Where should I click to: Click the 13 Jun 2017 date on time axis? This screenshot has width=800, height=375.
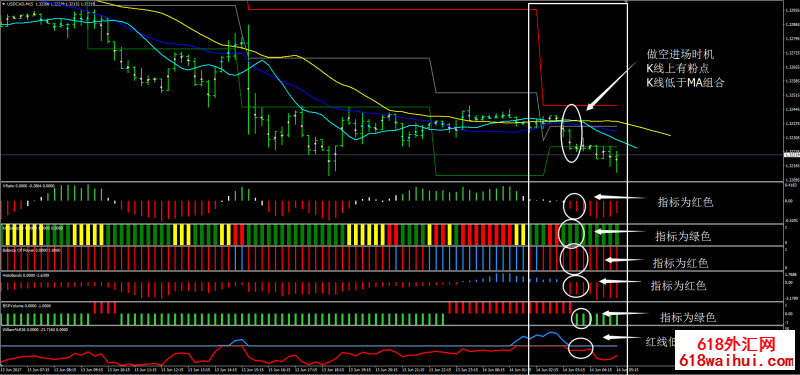[x=10, y=369]
